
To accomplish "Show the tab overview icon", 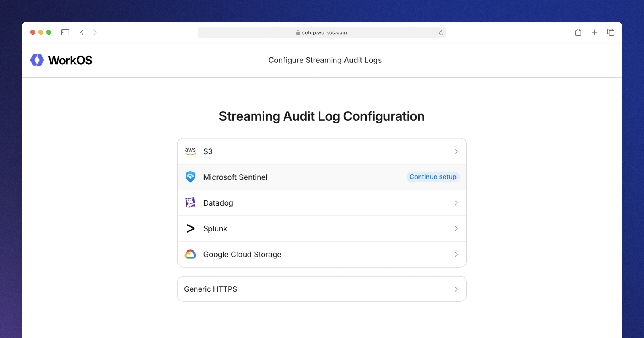I will pos(611,32).
